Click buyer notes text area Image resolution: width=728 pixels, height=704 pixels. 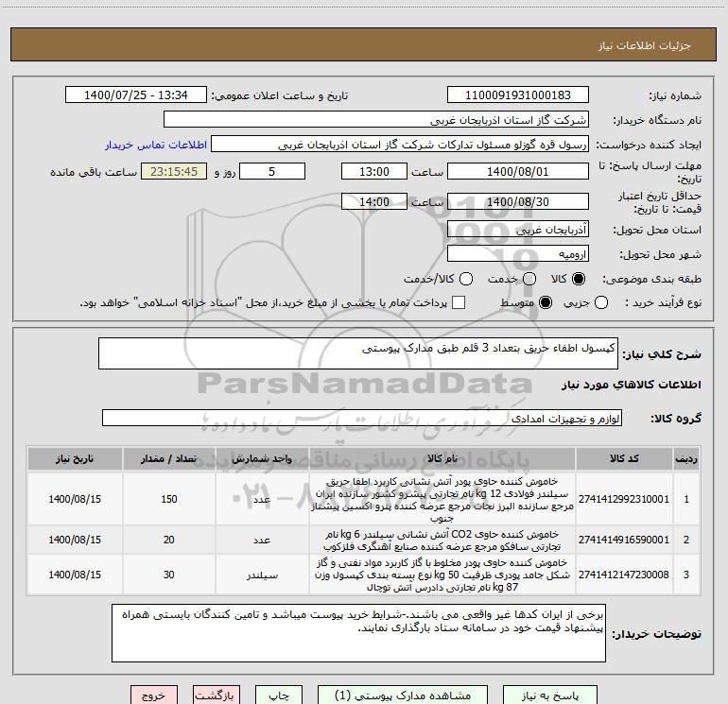tap(358, 633)
